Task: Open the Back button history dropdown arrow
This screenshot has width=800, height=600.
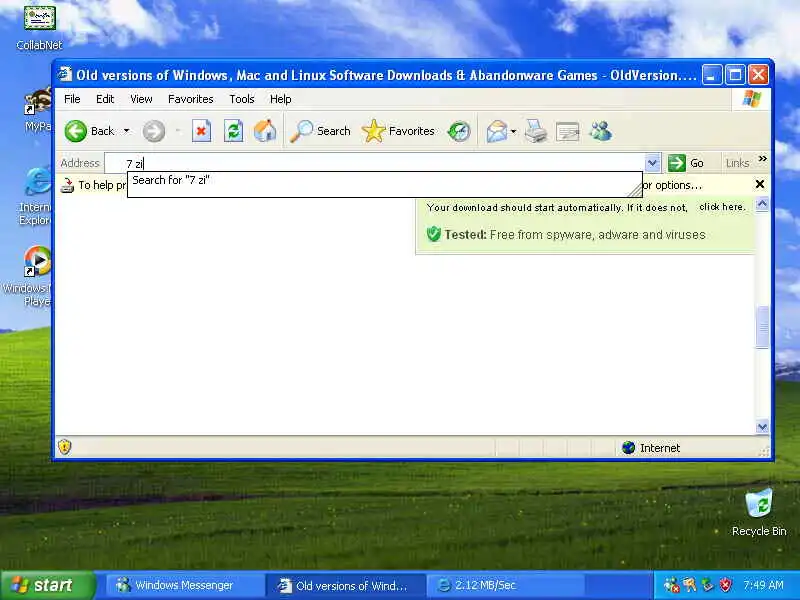Action: click(x=127, y=131)
